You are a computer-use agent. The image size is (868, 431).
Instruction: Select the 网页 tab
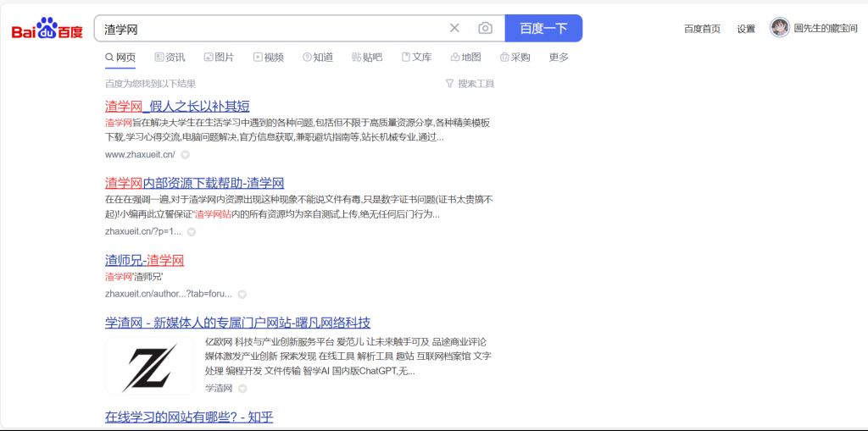[x=120, y=57]
